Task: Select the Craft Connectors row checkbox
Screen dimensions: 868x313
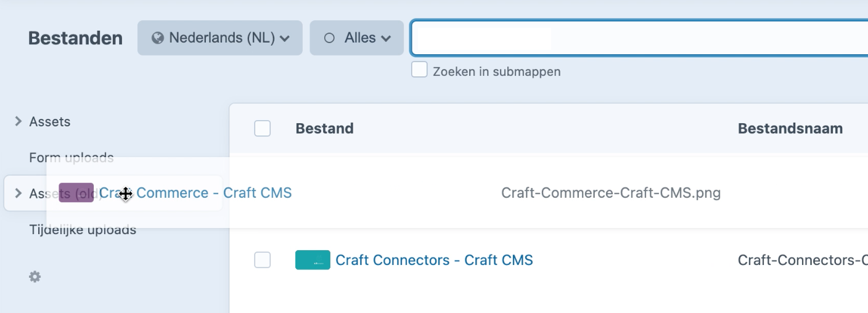Action: coord(263,260)
